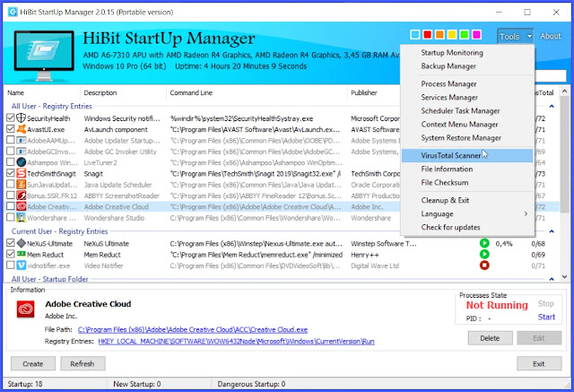Select the green color theme swatch
Viewport: 574px width, 392px height.
pos(465,34)
